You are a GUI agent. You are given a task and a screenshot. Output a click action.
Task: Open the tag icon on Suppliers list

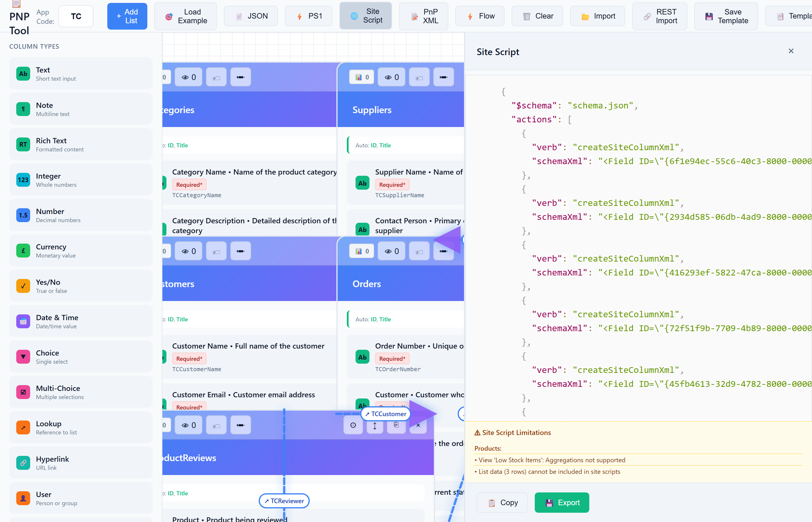tap(419, 77)
